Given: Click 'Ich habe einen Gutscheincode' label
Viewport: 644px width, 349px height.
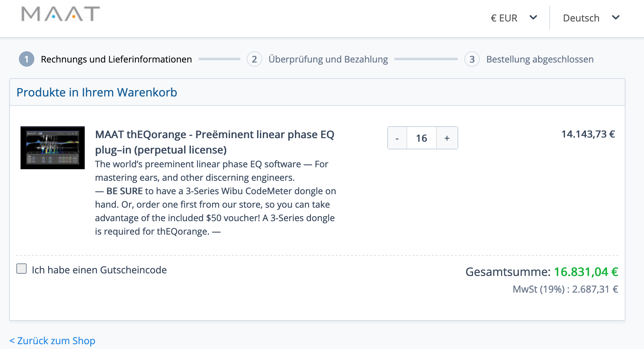Looking at the screenshot, I should [99, 270].
